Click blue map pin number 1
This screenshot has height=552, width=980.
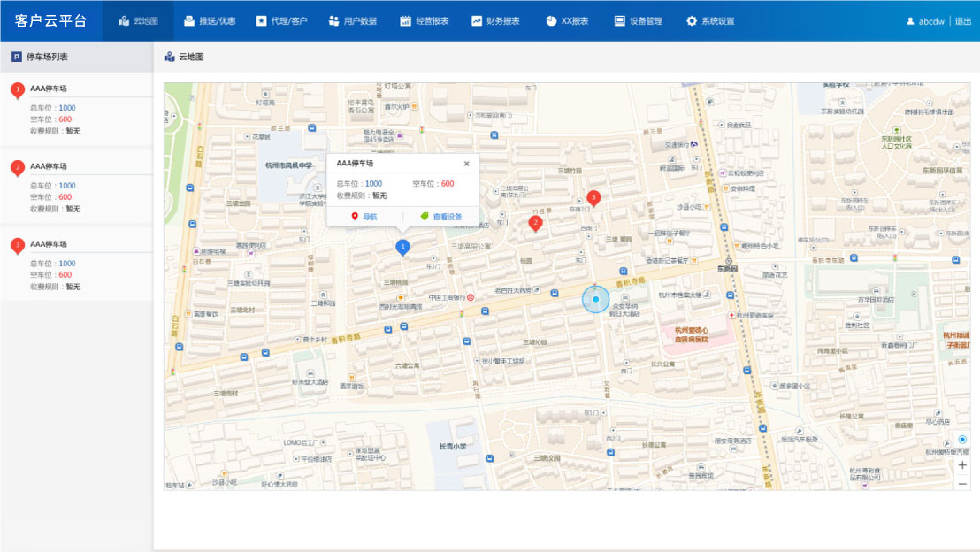pyautogui.click(x=402, y=248)
